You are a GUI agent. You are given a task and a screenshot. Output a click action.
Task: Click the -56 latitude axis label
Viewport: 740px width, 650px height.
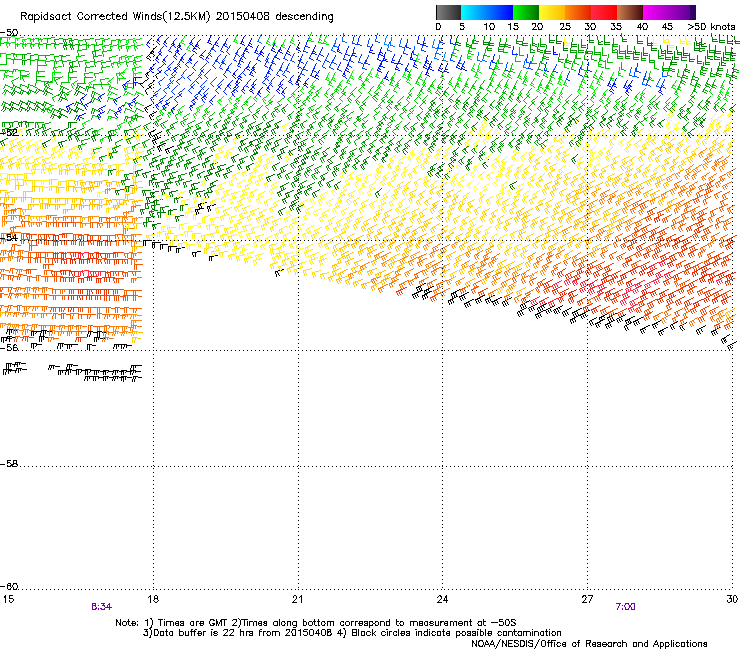9,347
